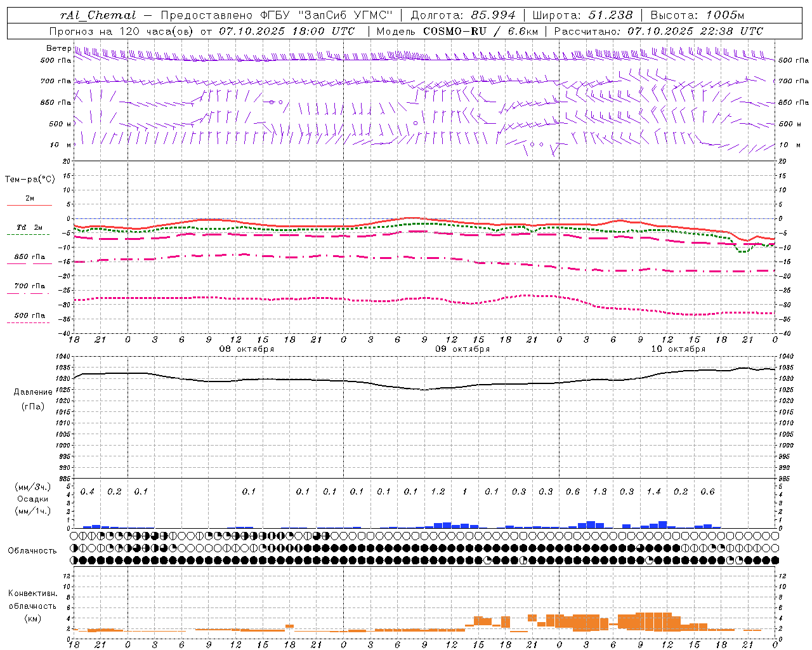Screen dimensions: 812x650
Task: Click the dashed line sample under Td 2м legend
Action: coord(29,235)
